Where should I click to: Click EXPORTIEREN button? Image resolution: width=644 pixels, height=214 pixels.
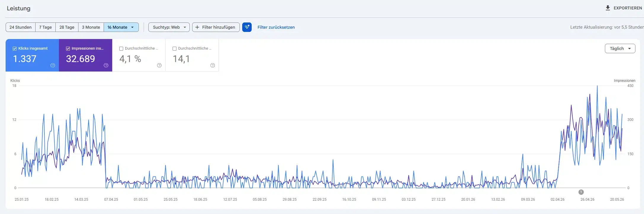624,8
